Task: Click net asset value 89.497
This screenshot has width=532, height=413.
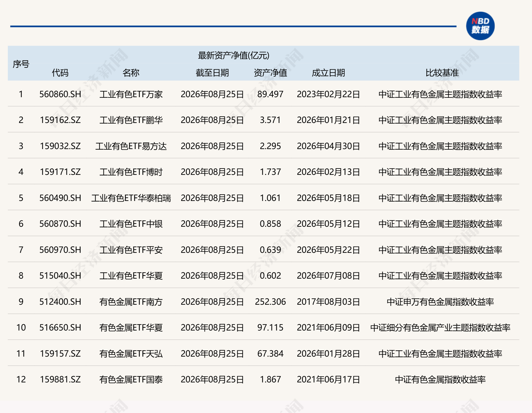Action: 270,94
